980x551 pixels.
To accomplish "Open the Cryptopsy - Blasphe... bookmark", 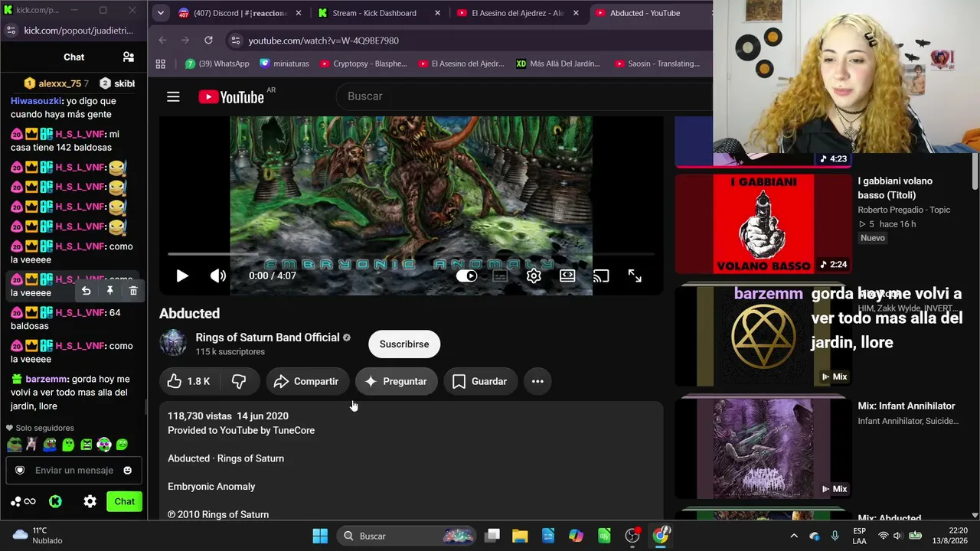I will (364, 64).
